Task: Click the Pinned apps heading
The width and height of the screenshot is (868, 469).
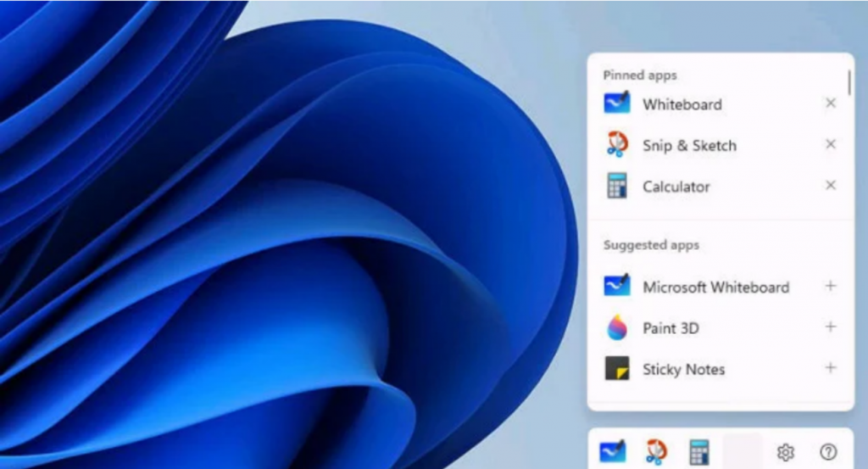Action: (x=640, y=75)
